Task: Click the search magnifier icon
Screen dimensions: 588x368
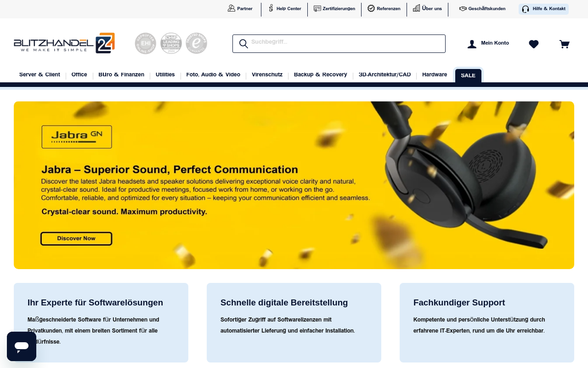Action: 243,44
